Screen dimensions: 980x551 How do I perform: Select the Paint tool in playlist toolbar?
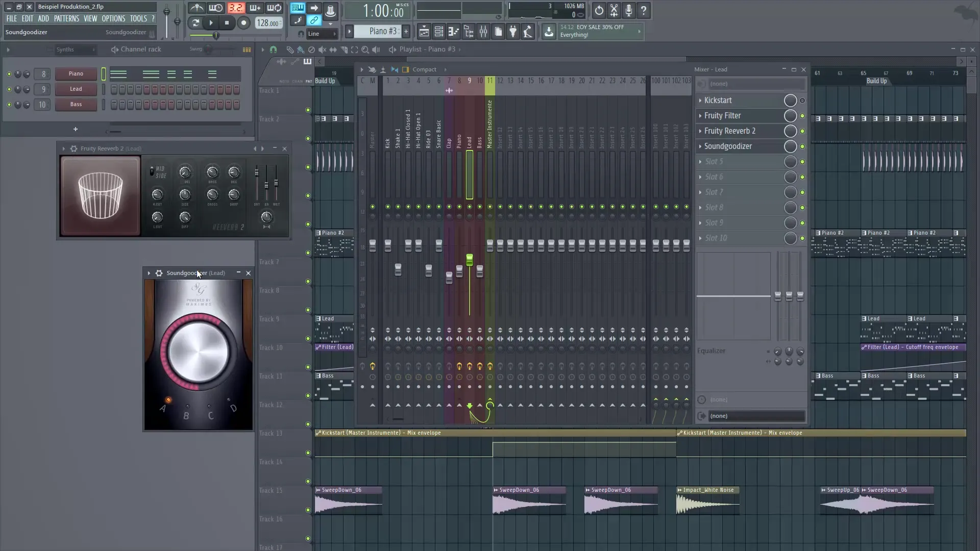[301, 49]
